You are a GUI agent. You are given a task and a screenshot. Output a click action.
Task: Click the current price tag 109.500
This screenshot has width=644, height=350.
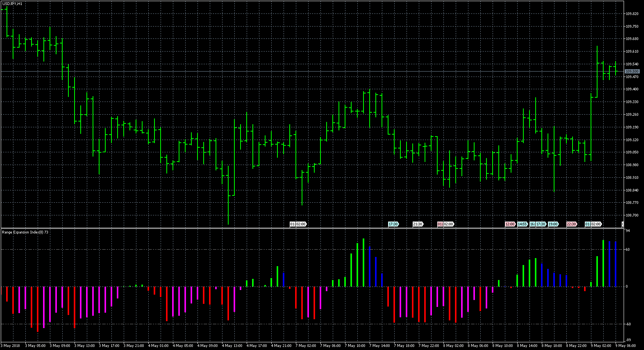632,72
